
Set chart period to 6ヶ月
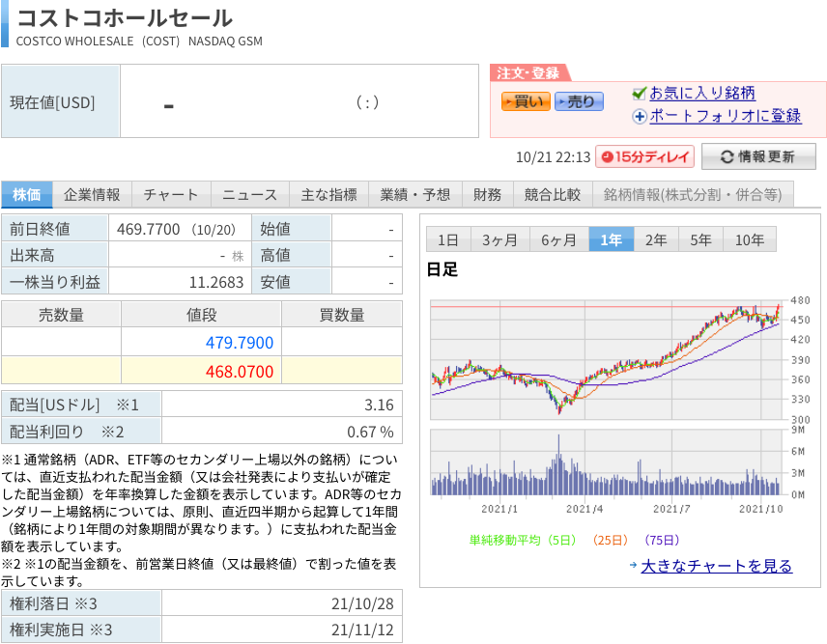tap(558, 239)
